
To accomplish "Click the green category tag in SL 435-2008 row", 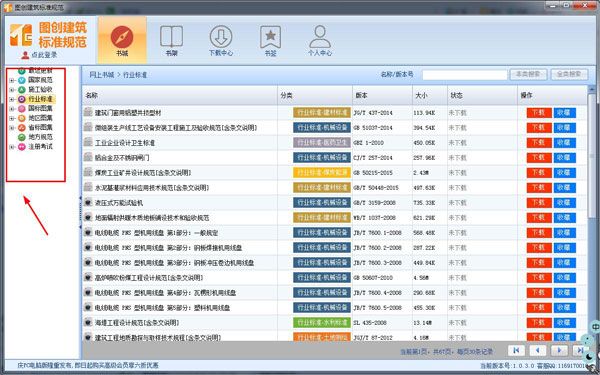I will pyautogui.click(x=322, y=323).
